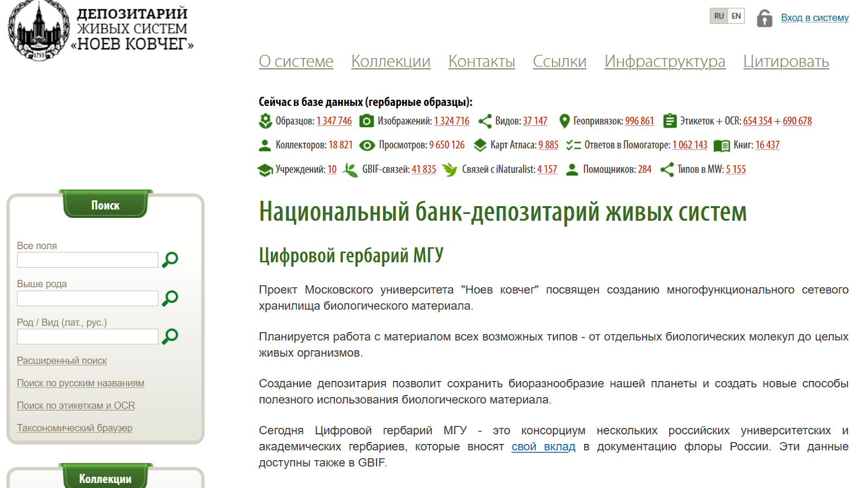Screen dimensions: 868x488
Task: Focus the Все поля search field
Action: pyautogui.click(x=87, y=260)
